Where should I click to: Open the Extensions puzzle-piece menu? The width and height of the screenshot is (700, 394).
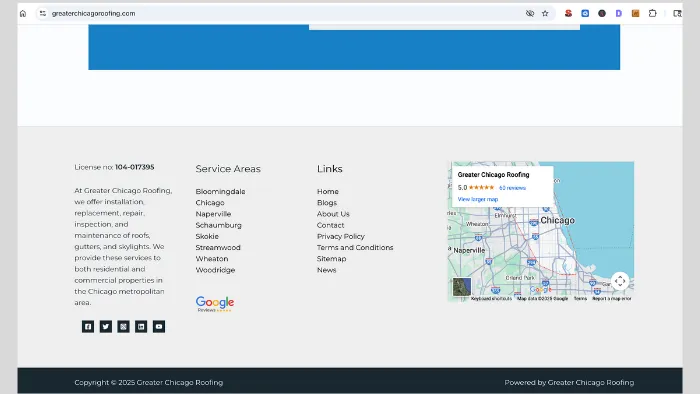pyautogui.click(x=653, y=13)
